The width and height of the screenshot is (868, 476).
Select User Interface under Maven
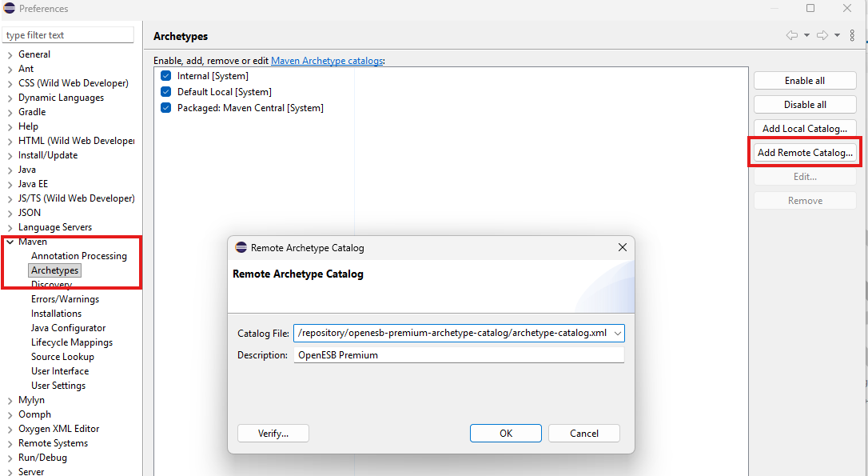click(60, 370)
